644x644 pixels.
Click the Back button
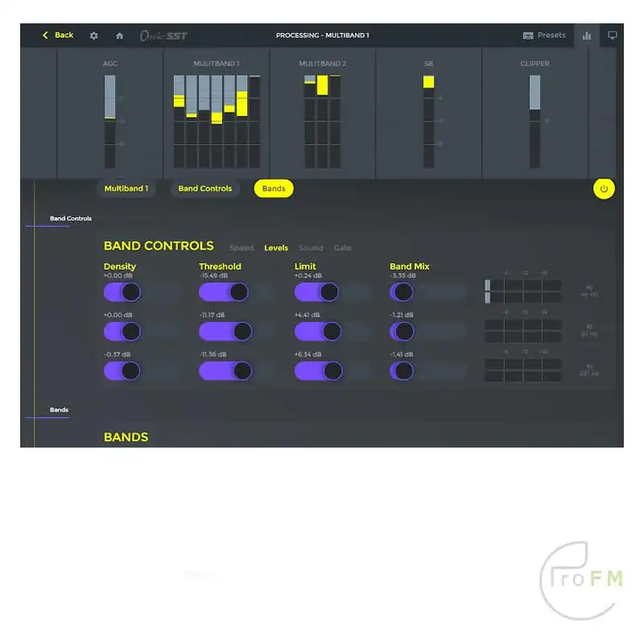click(56, 35)
